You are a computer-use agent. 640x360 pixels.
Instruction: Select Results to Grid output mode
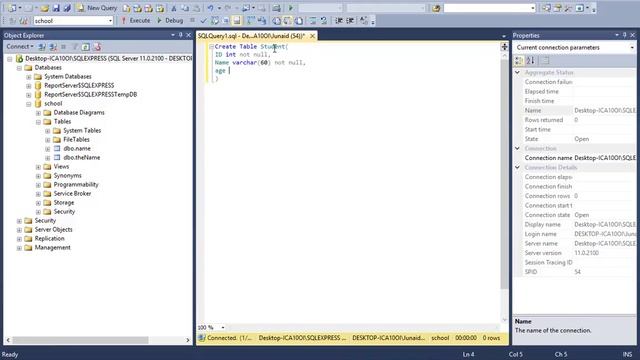(287, 20)
